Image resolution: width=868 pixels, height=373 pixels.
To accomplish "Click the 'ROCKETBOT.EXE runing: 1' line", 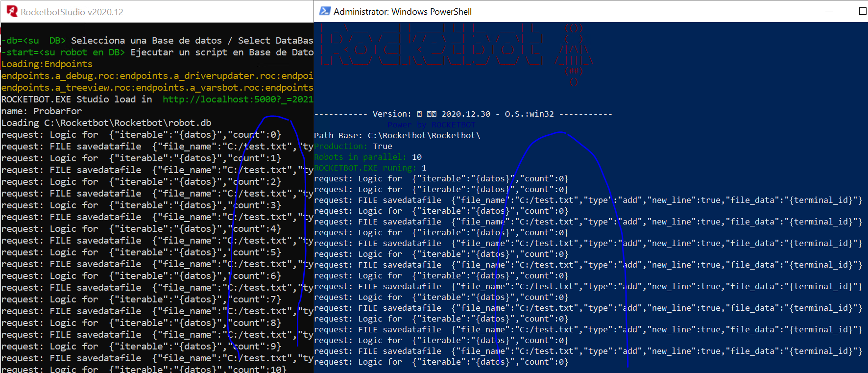I will 370,168.
